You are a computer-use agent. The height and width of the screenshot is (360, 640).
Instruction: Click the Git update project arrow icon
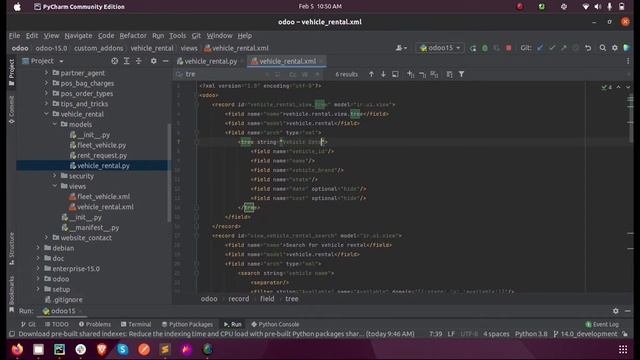[540, 48]
